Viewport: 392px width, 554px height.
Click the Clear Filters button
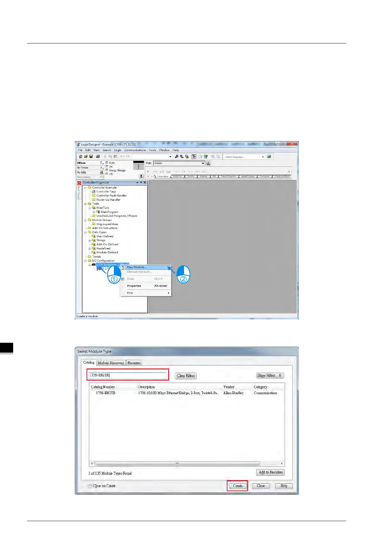coord(186,376)
